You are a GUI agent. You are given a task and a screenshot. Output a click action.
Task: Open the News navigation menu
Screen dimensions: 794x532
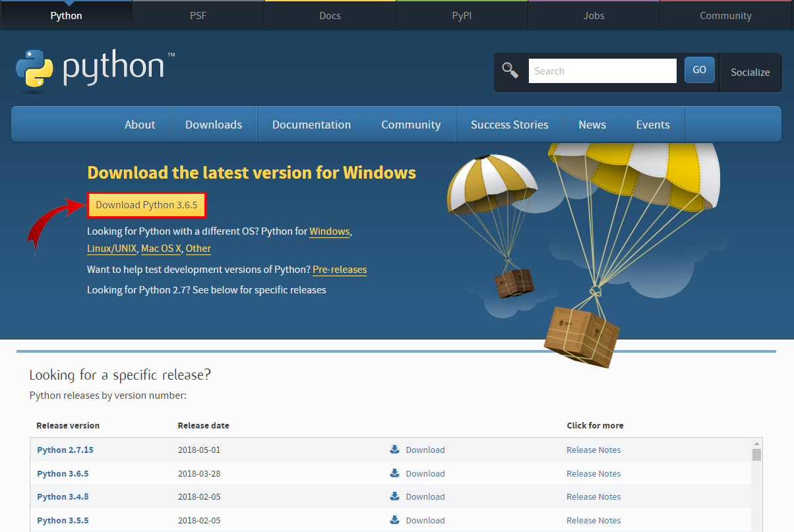coord(592,125)
